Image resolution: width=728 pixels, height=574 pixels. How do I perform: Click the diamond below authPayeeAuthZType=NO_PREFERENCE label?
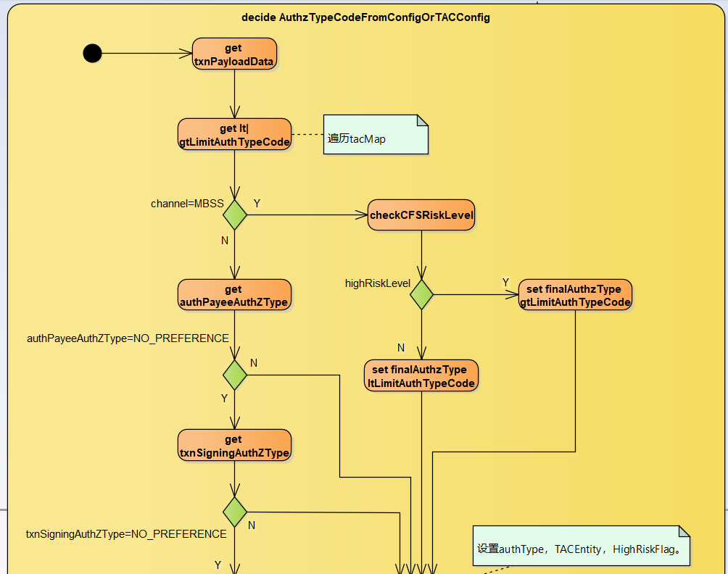[x=235, y=375]
